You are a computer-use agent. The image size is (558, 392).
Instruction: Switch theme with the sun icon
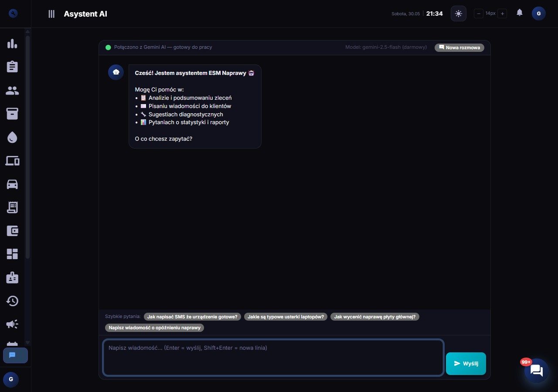[459, 14]
